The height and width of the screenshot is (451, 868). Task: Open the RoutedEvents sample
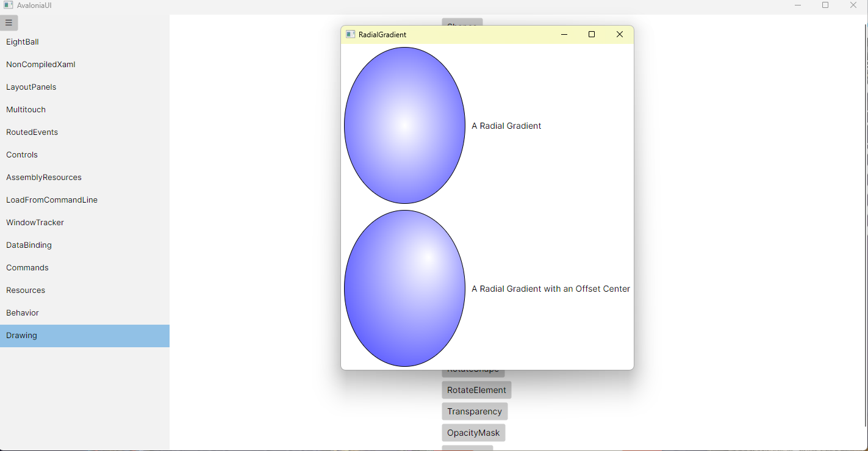pyautogui.click(x=32, y=132)
